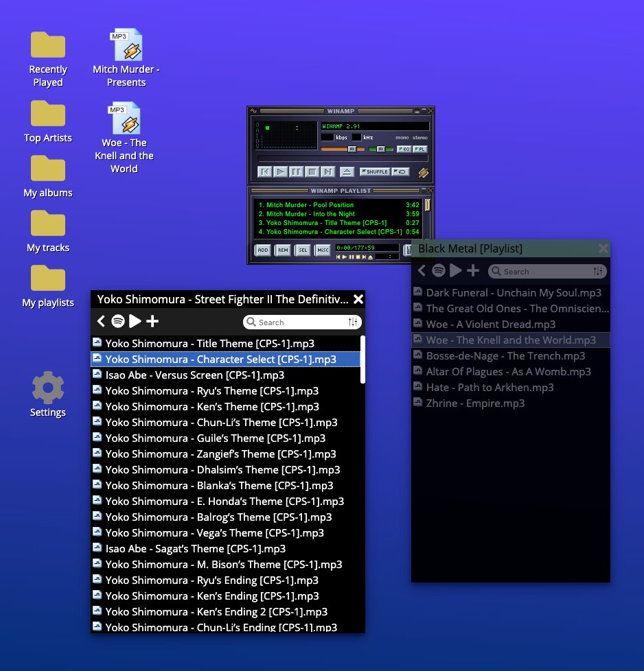Click Winamp main Stop button
The image size is (644, 671).
[312, 172]
